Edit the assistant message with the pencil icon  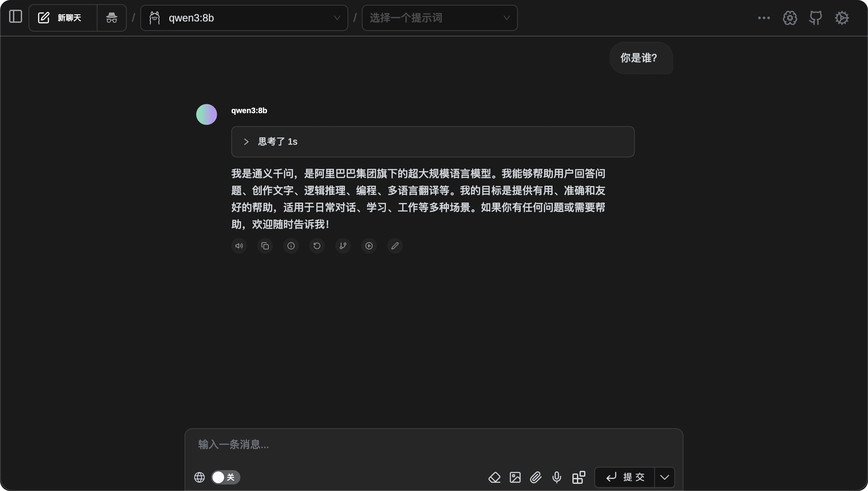click(395, 246)
